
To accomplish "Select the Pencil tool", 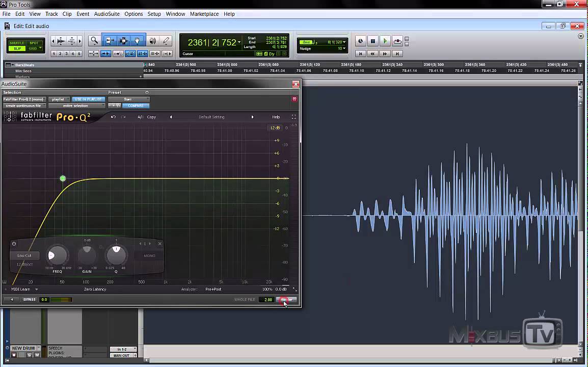I will [x=166, y=41].
